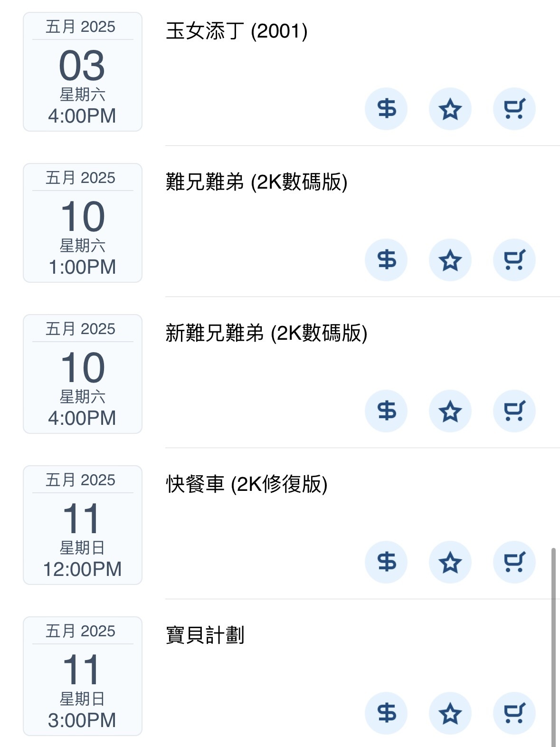
Task: Favorite 玉女添丁 (2001) with star
Action: pyautogui.click(x=450, y=109)
